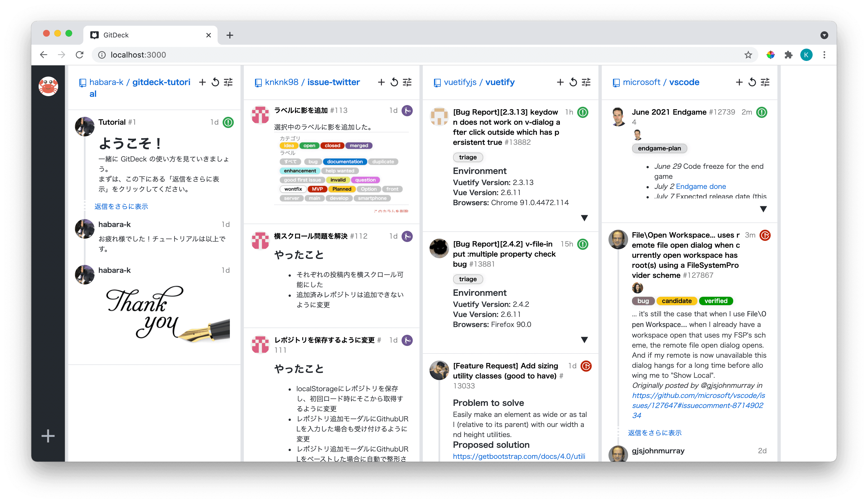Click the repo icon beside microsoft / vscode
The image size is (868, 503).
616,83
